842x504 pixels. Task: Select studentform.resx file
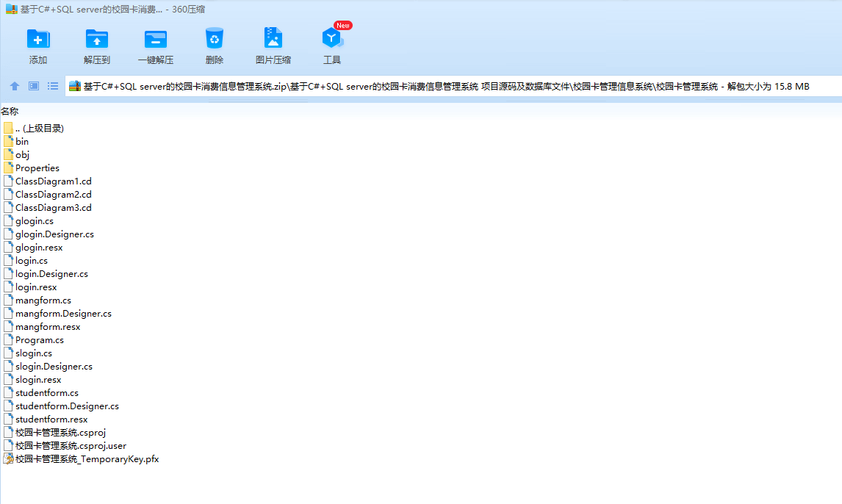tap(46, 420)
